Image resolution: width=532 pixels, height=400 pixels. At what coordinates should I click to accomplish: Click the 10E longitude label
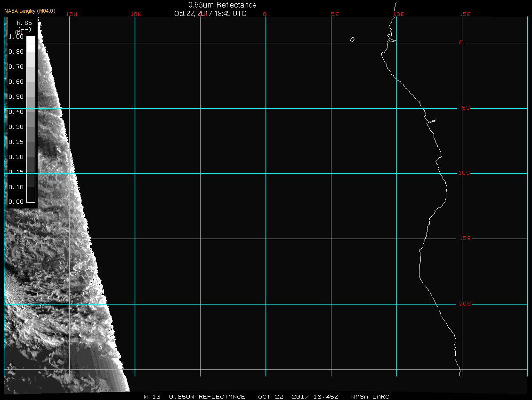click(398, 14)
